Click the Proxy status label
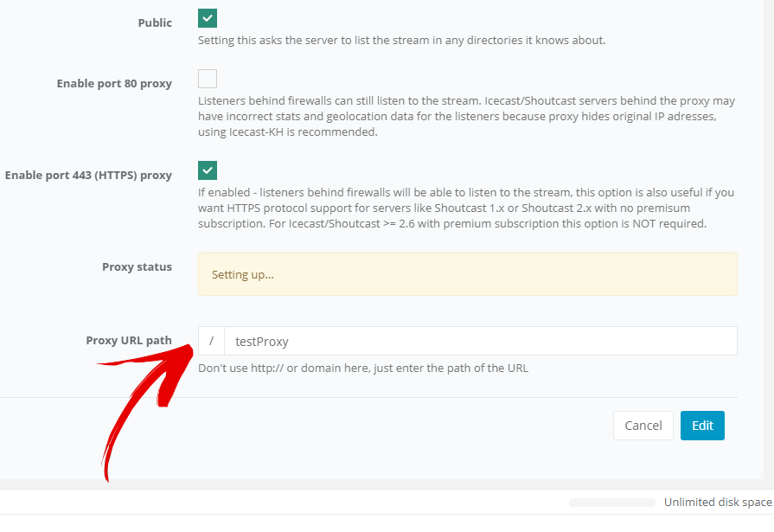774x532 pixels. pos(137,266)
